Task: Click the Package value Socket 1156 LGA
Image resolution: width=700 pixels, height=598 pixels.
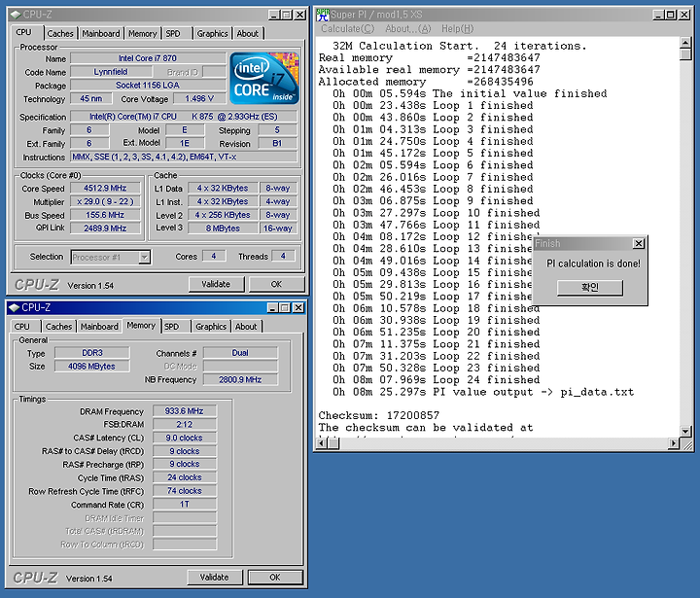Action: (x=148, y=86)
